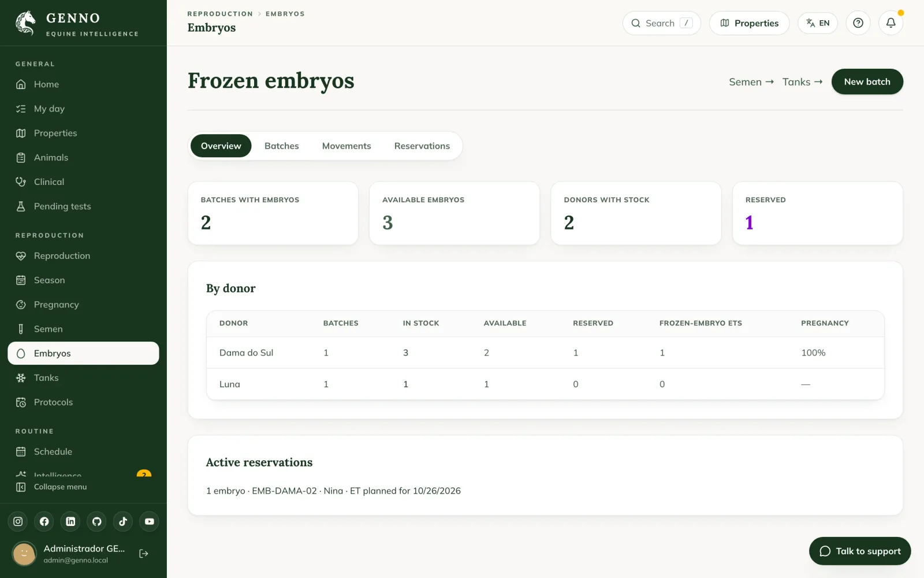Click the administrator avatar
The height and width of the screenshot is (578, 924).
coord(24,554)
